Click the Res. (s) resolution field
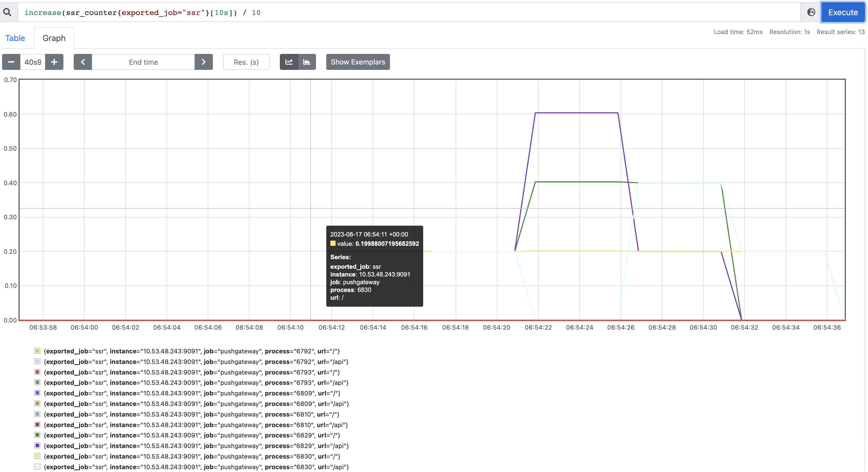This screenshot has width=868, height=472. [x=246, y=62]
